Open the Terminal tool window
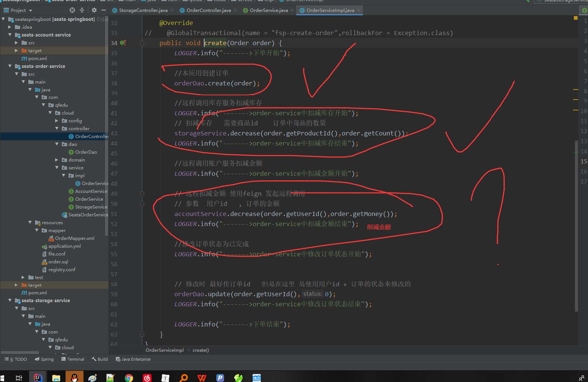588x382 pixels. click(x=73, y=359)
